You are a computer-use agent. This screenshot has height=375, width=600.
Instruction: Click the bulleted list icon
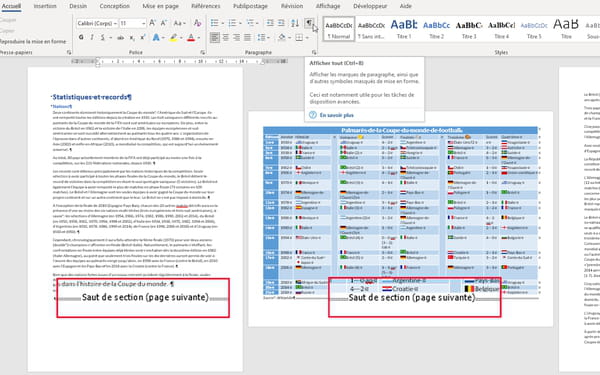pyautogui.click(x=215, y=23)
